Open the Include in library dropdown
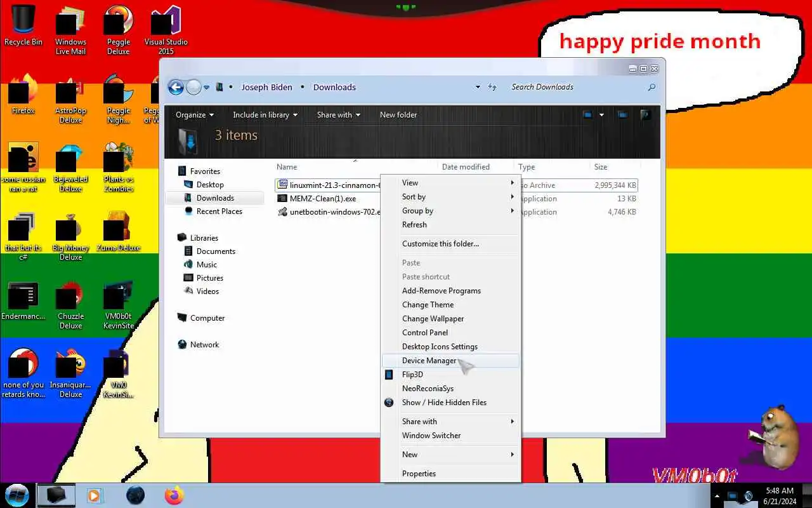812x508 pixels. (x=265, y=115)
